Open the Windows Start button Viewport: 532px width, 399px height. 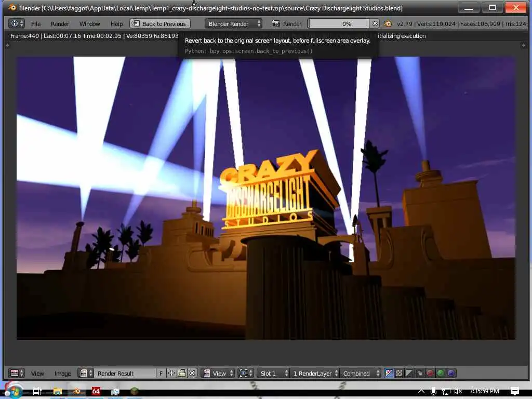(14, 391)
